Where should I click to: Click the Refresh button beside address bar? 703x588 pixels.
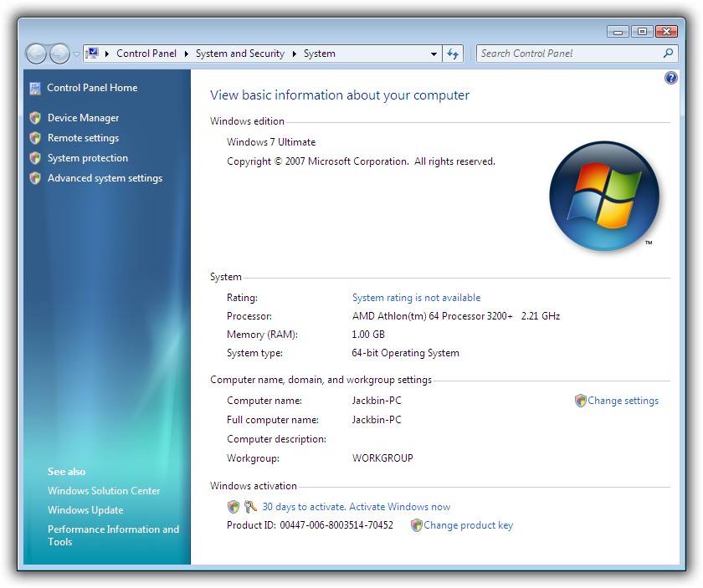point(453,54)
